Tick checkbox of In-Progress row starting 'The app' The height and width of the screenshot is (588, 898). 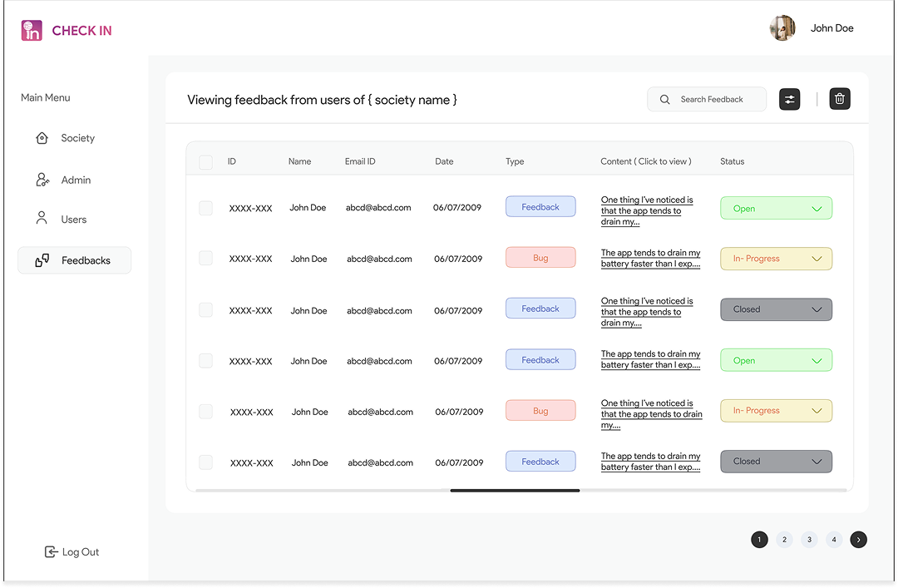pos(205,259)
